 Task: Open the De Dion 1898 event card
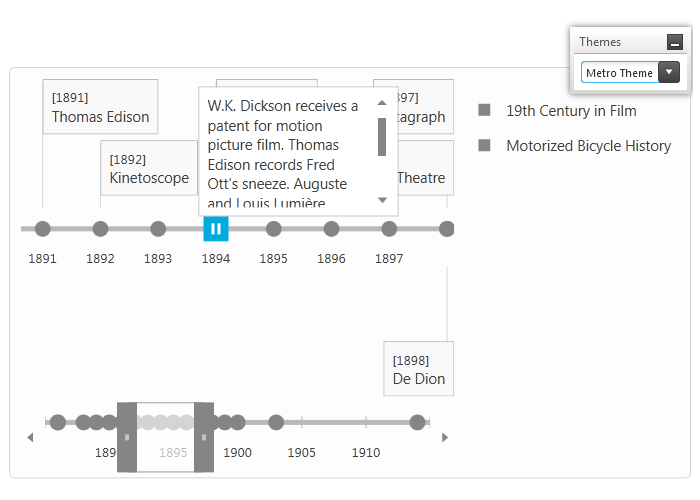click(419, 369)
